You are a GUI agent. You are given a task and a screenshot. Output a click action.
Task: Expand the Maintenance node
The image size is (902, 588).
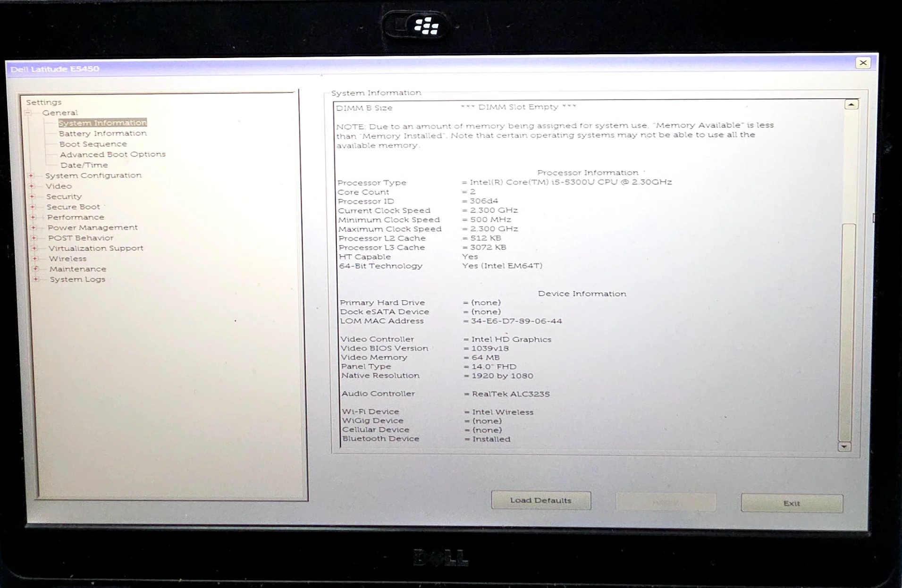pyautogui.click(x=35, y=269)
